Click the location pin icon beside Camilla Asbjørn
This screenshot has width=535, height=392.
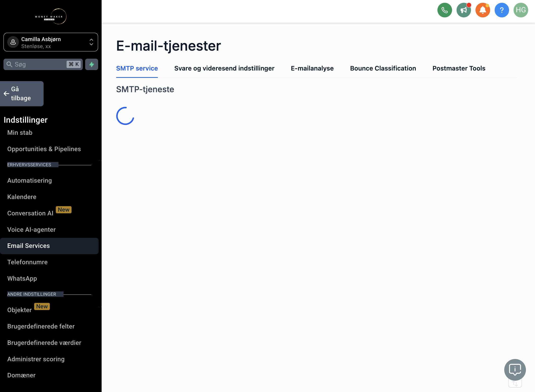13,42
